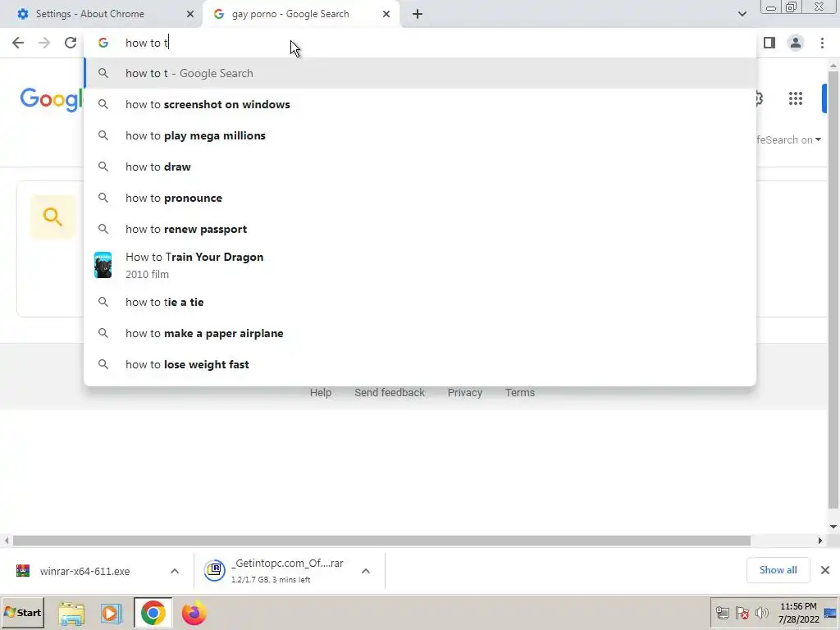Click the network tray icon
Viewport: 840px width, 630px height.
click(722, 613)
